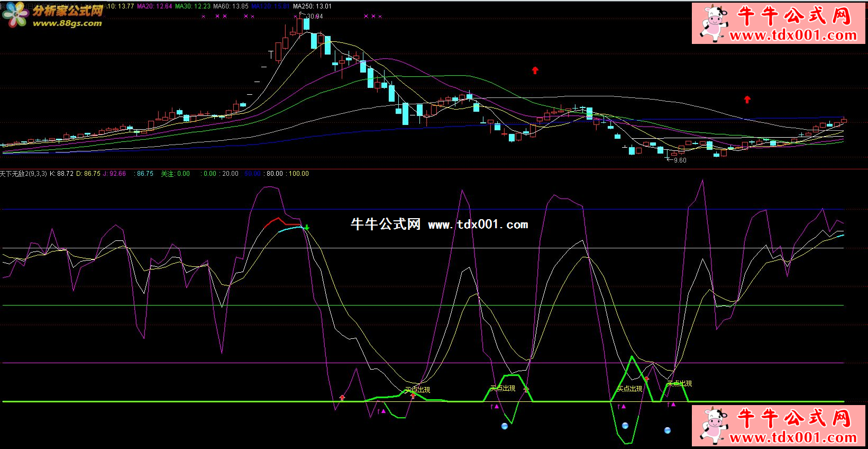Open www.tdx001.com link in bottom-right banner
The height and width of the screenshot is (449, 868).
(x=793, y=437)
